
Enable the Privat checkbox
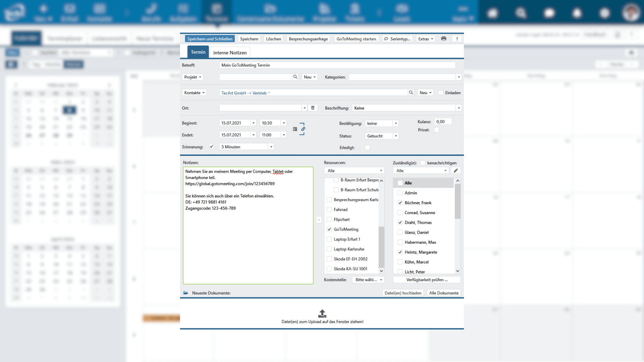tap(437, 130)
